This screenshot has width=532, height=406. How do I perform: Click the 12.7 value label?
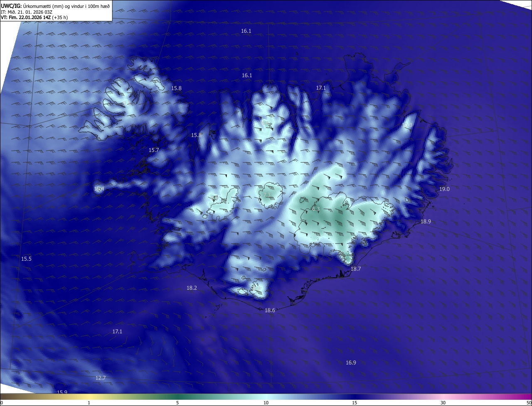click(101, 378)
